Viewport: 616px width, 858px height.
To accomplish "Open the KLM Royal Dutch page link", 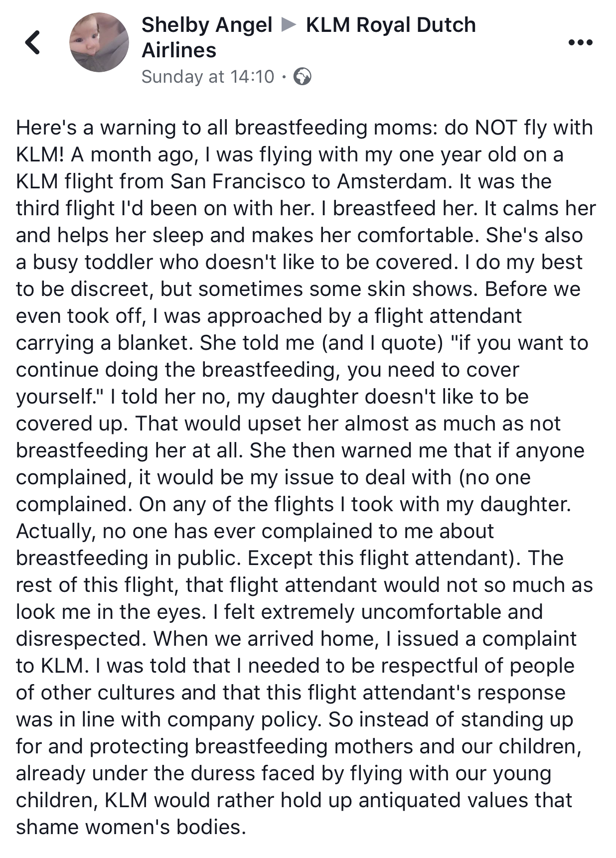I will (391, 25).
